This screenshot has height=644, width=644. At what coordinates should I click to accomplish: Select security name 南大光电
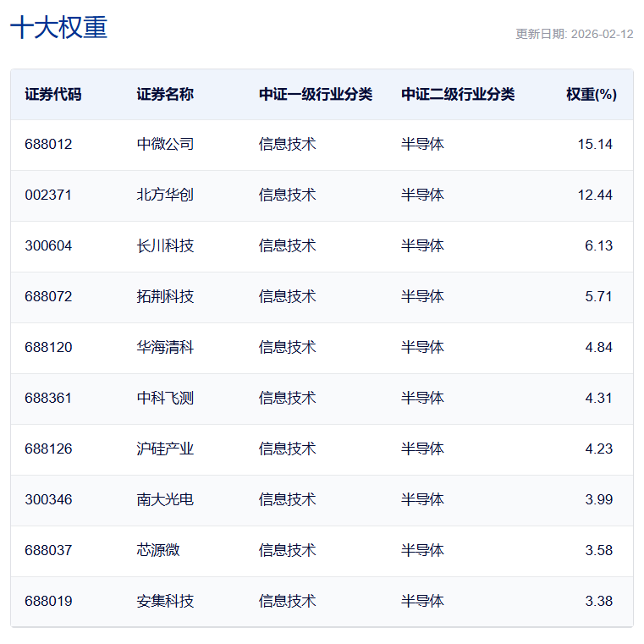pos(165,500)
